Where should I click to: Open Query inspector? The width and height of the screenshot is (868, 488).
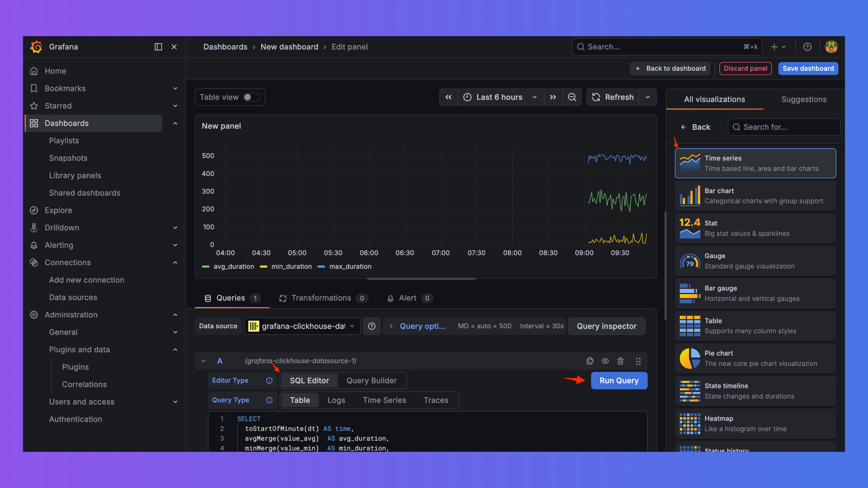point(607,326)
